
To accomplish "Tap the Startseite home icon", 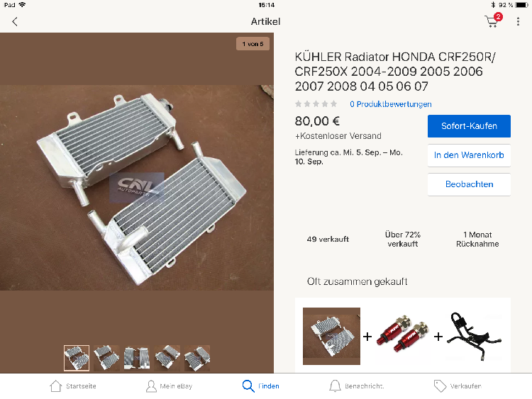I will (55, 386).
